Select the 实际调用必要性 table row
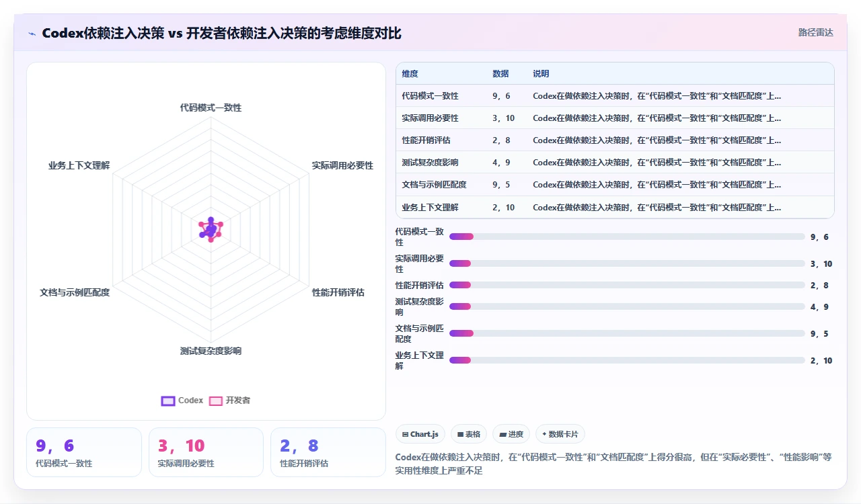The image size is (861, 504). coord(615,118)
